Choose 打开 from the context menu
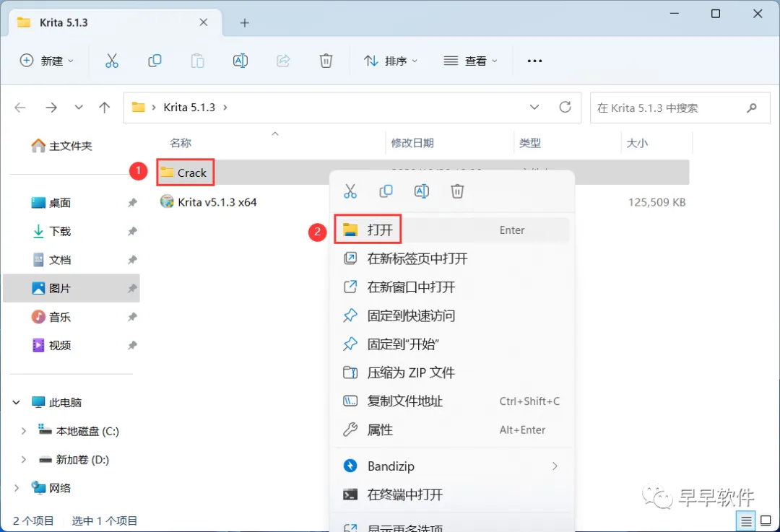The image size is (780, 532). [451, 230]
